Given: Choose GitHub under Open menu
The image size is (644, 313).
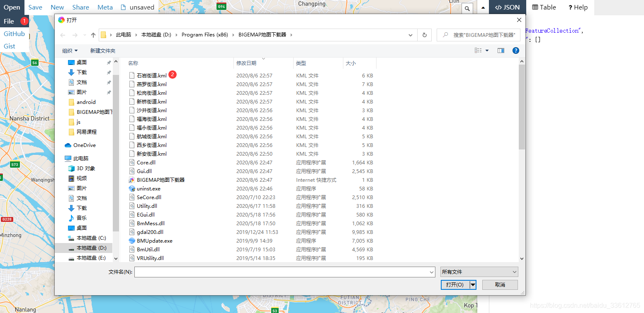Looking at the screenshot, I should pyautogui.click(x=15, y=34).
